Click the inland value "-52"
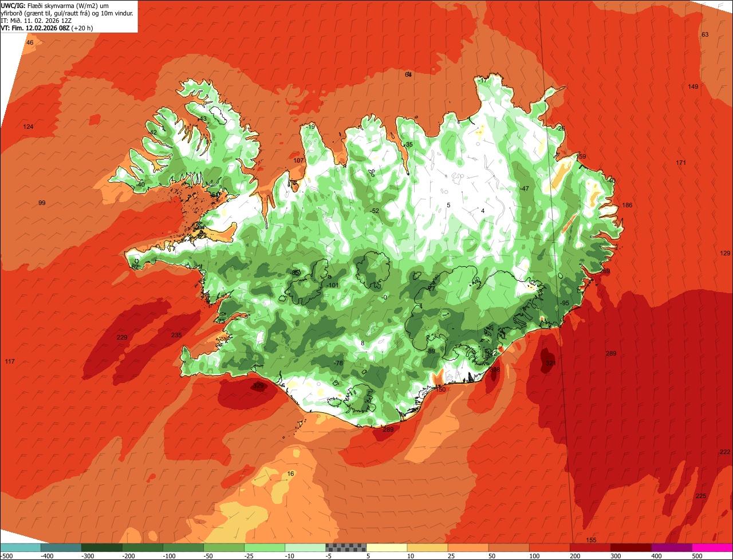 coord(375,211)
